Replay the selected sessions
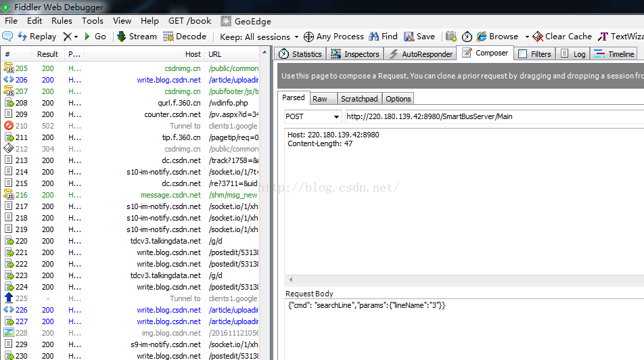This screenshot has height=360, width=644. click(37, 37)
